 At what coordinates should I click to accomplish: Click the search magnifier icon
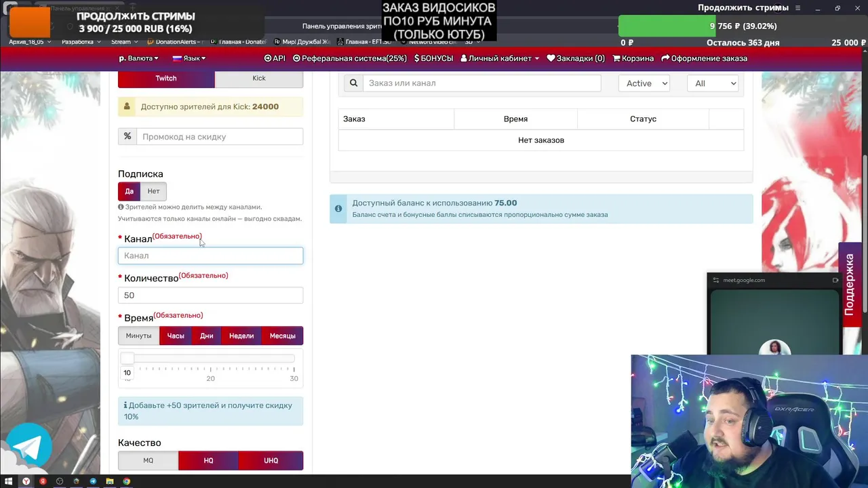click(x=353, y=83)
